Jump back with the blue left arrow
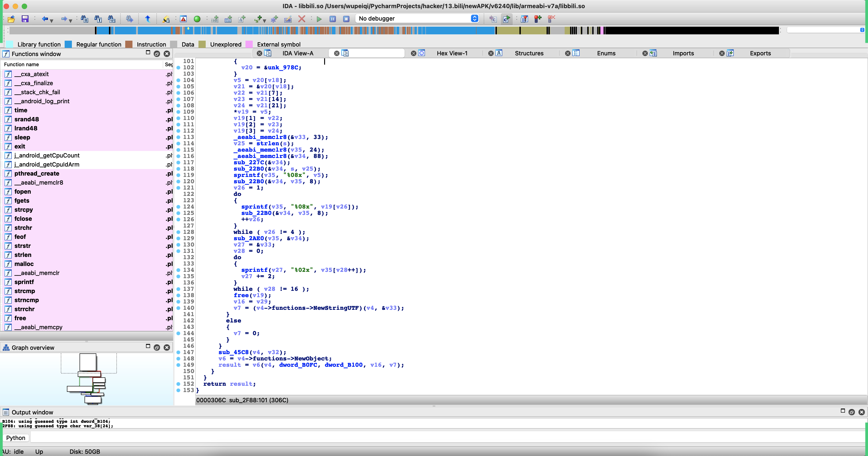 pyautogui.click(x=45, y=19)
